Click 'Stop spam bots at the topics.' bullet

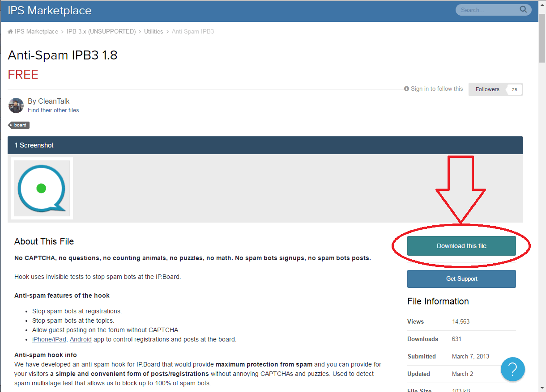click(x=73, y=320)
